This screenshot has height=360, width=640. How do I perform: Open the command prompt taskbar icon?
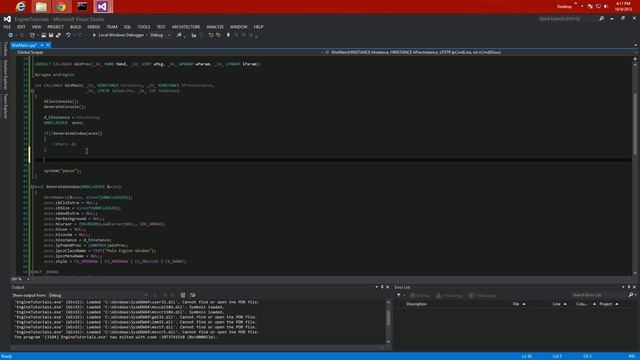pos(82,6)
